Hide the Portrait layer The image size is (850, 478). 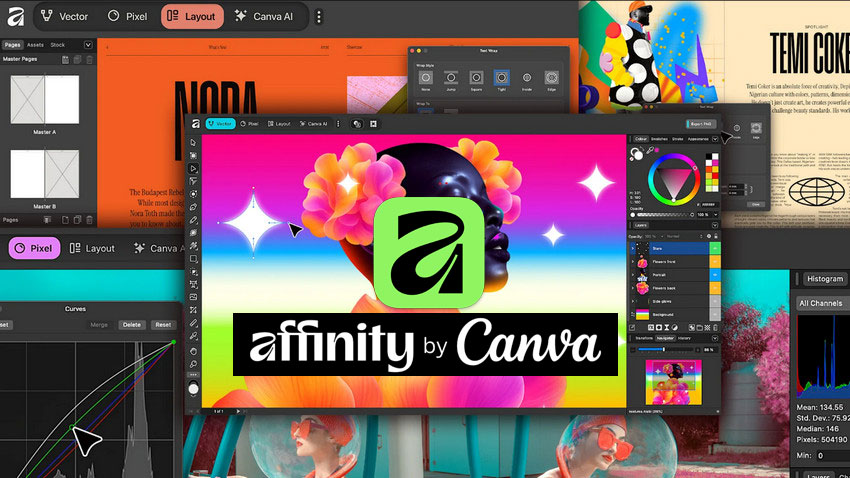[715, 275]
